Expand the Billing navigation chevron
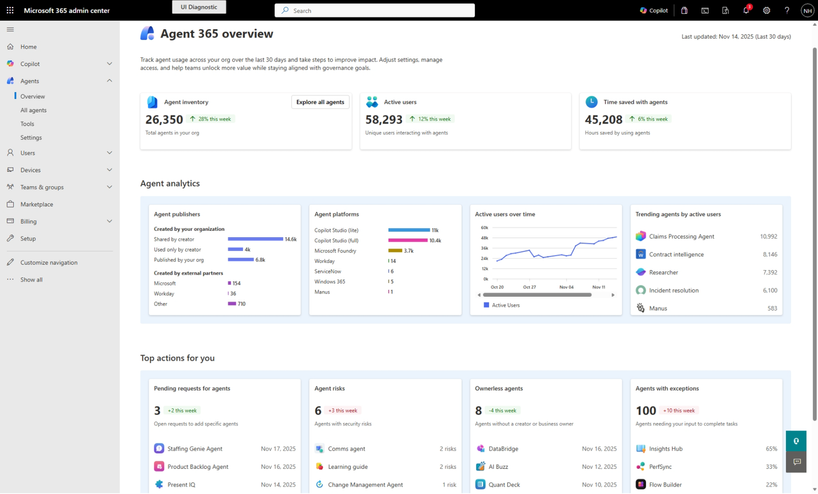The image size is (818, 494). click(110, 221)
